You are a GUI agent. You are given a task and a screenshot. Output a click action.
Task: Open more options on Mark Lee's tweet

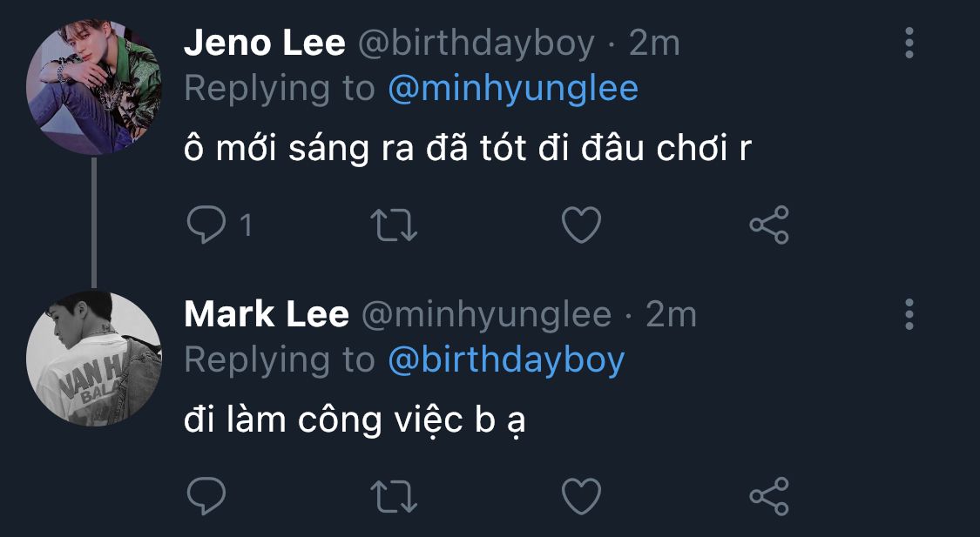coord(909,314)
